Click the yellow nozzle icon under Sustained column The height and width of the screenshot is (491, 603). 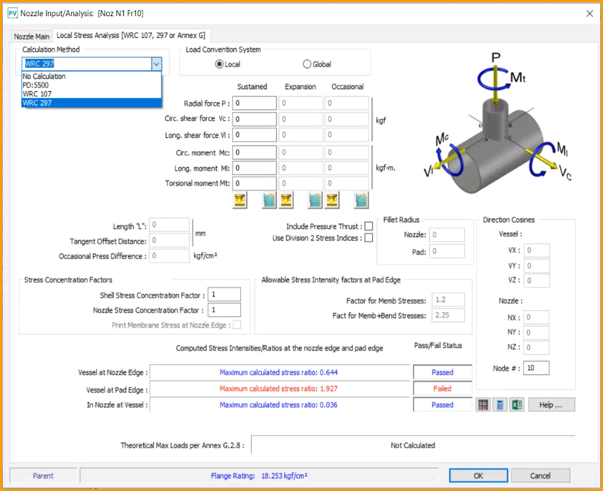pos(241,201)
